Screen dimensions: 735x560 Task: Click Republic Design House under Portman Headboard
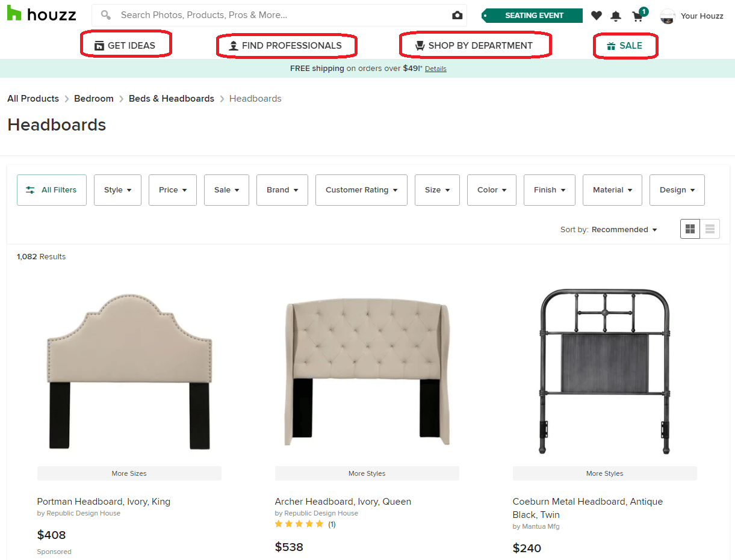(83, 513)
